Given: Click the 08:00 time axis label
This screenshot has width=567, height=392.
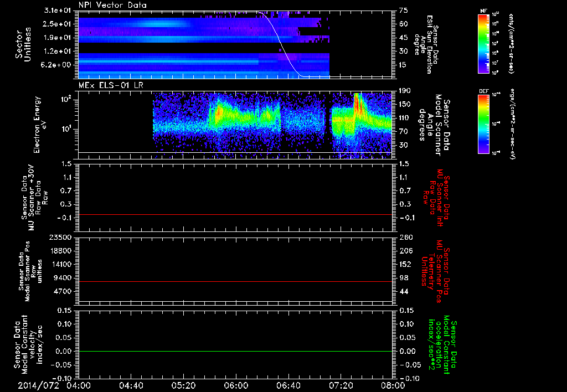Looking at the screenshot, I should [x=393, y=385].
